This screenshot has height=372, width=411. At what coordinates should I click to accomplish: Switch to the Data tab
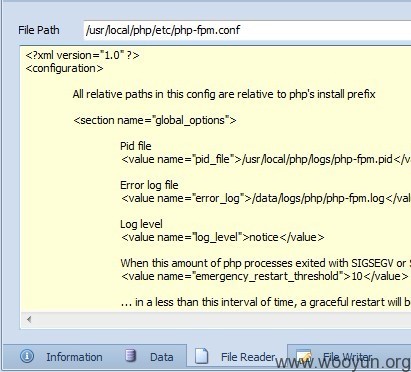pyautogui.click(x=149, y=357)
